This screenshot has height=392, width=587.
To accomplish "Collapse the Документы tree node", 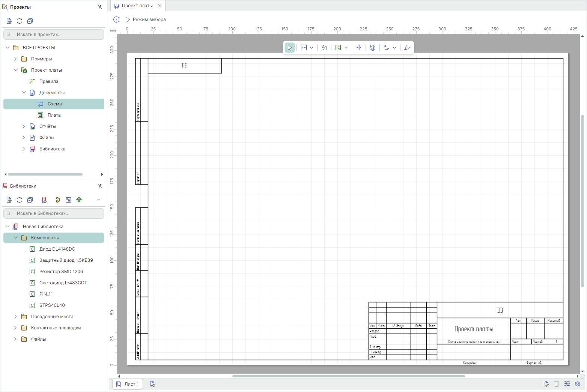I will [24, 93].
